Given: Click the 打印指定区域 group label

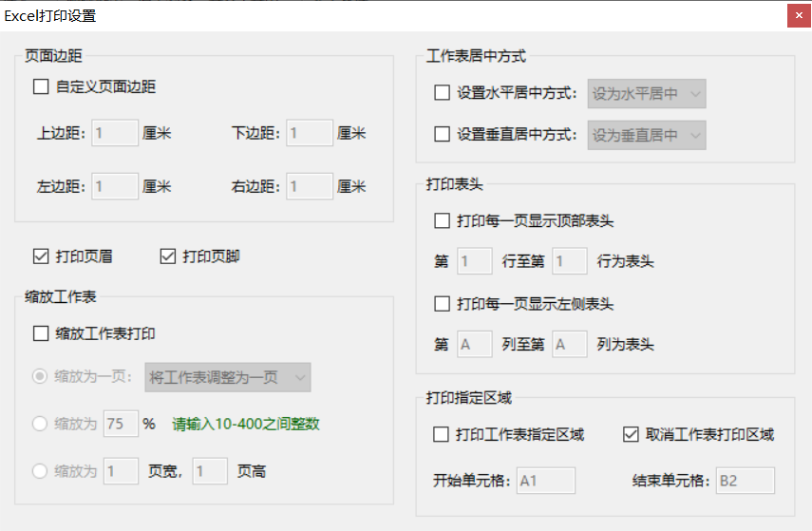Looking at the screenshot, I should 468,397.
